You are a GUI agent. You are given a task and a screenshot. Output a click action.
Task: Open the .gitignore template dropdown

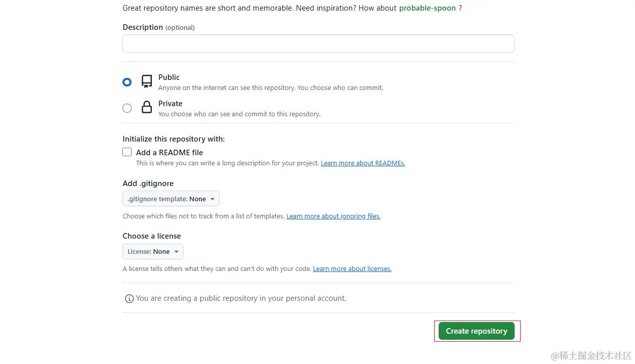click(x=171, y=199)
